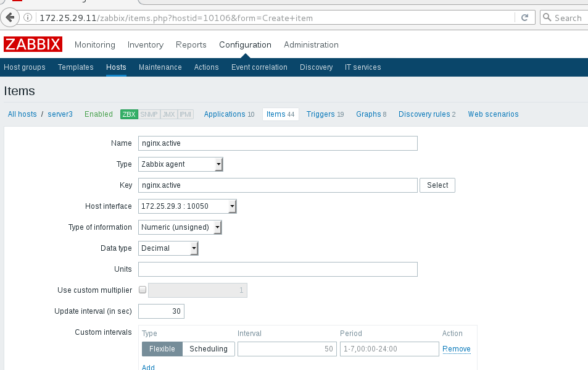Viewport: 588px width, 370px height.
Task: Open Graphs 8 tab
Action: [x=371, y=114]
